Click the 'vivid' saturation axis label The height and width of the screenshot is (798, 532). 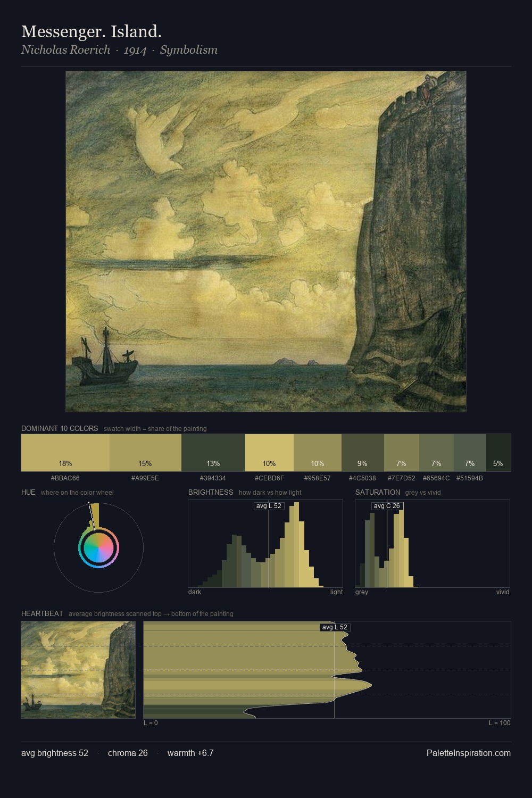click(x=503, y=592)
